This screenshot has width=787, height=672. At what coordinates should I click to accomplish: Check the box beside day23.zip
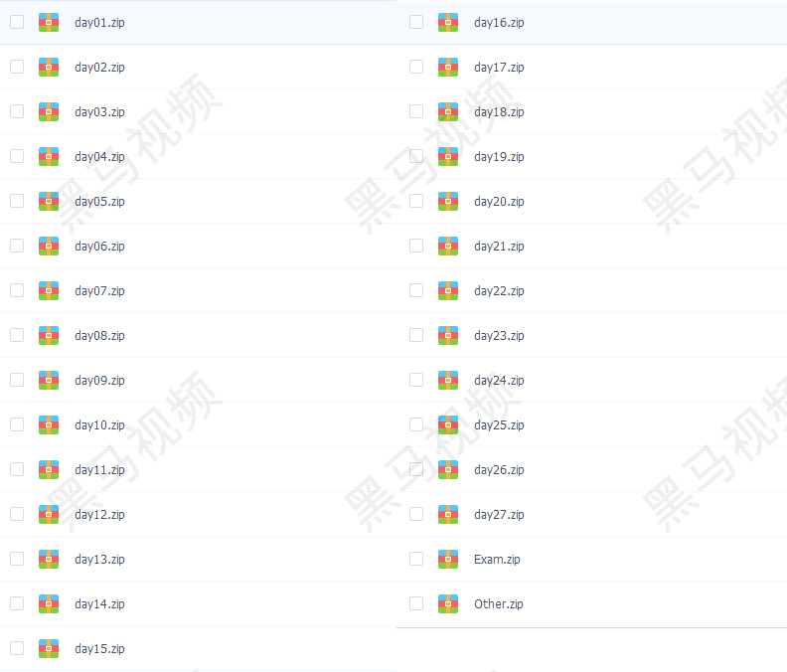pos(416,335)
